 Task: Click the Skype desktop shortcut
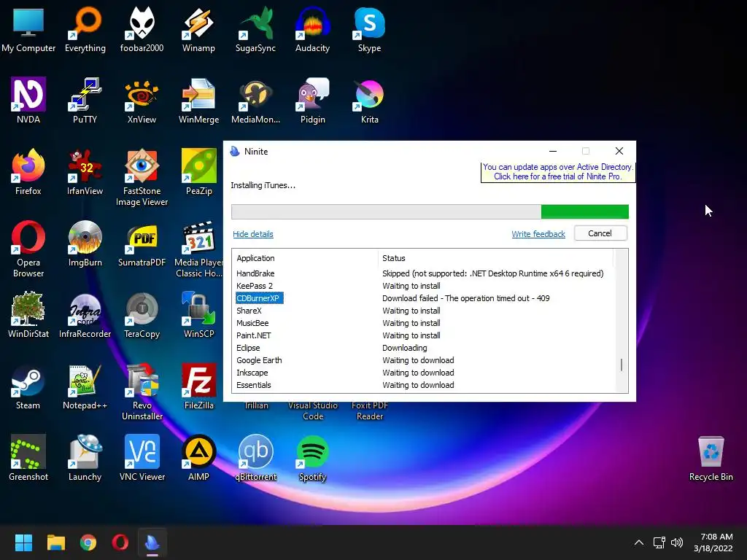click(370, 29)
